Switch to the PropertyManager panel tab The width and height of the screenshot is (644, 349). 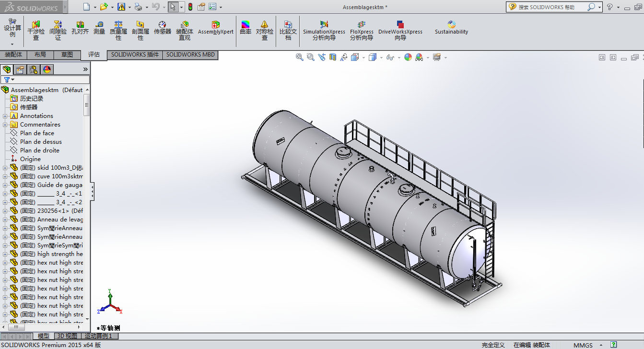[x=20, y=70]
